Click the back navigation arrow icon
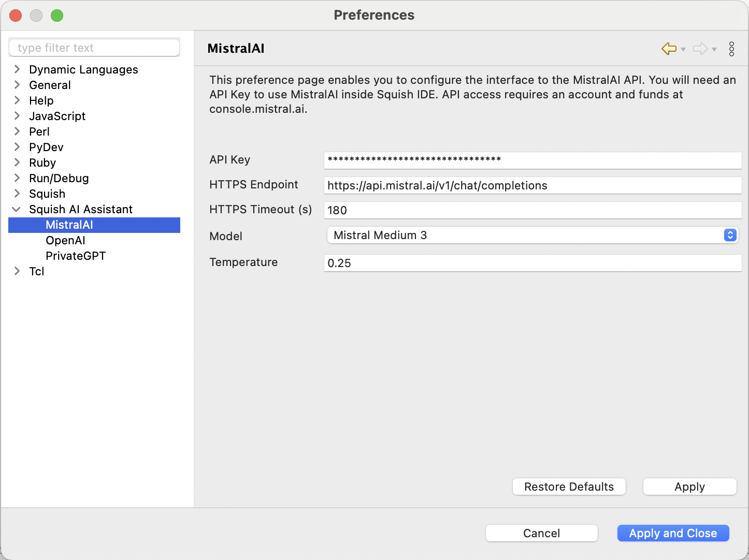 click(x=669, y=49)
